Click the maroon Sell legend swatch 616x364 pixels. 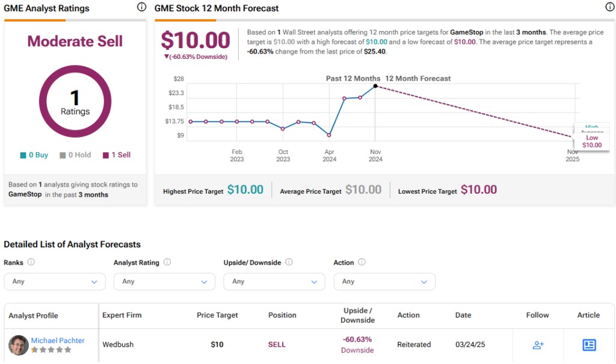point(106,155)
